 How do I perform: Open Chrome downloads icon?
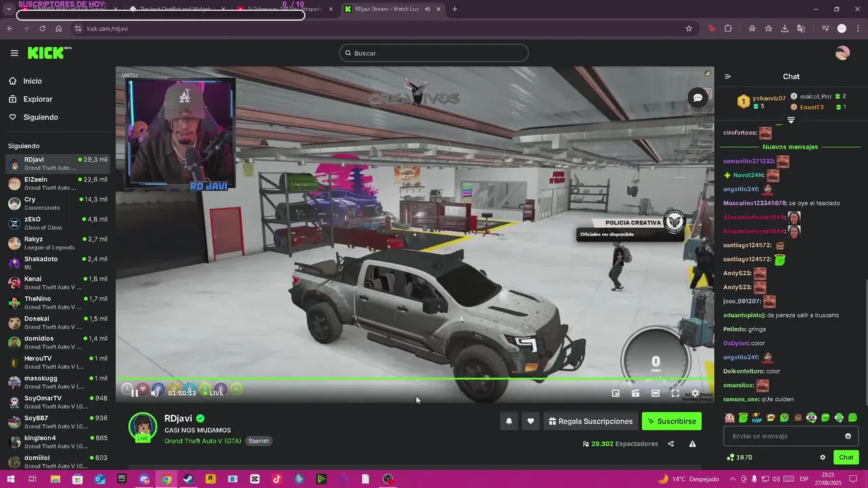point(785,28)
